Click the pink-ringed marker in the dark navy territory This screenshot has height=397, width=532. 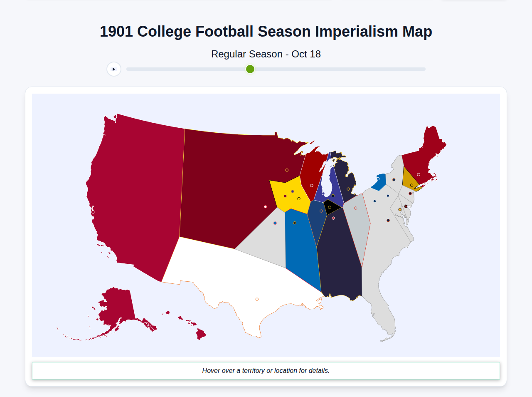click(333, 218)
